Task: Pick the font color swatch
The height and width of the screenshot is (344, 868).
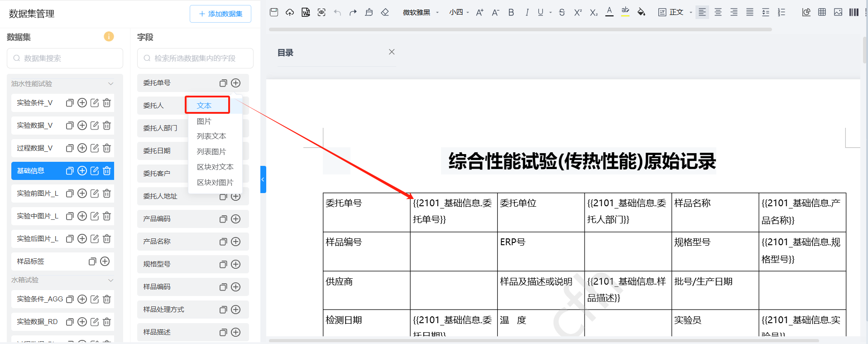Action: (x=609, y=12)
